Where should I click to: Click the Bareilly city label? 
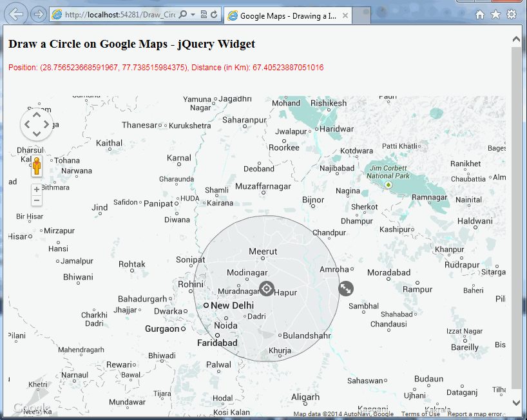click(465, 347)
